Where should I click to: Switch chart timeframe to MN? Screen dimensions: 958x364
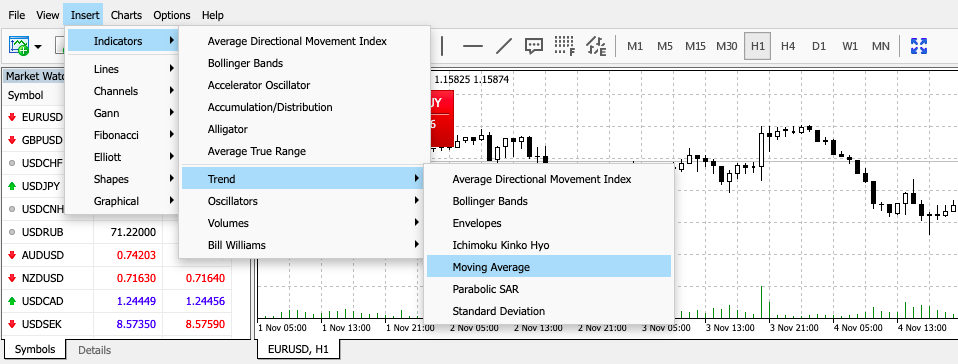click(880, 46)
